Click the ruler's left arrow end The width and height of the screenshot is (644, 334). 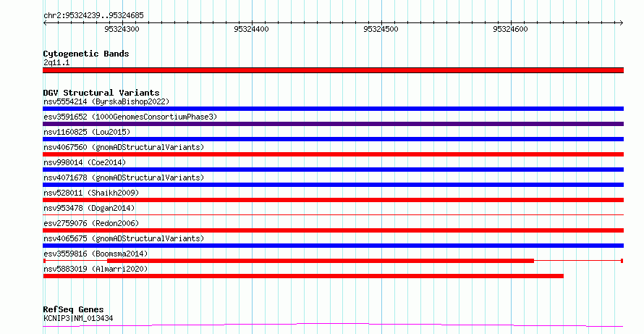[x=45, y=22]
